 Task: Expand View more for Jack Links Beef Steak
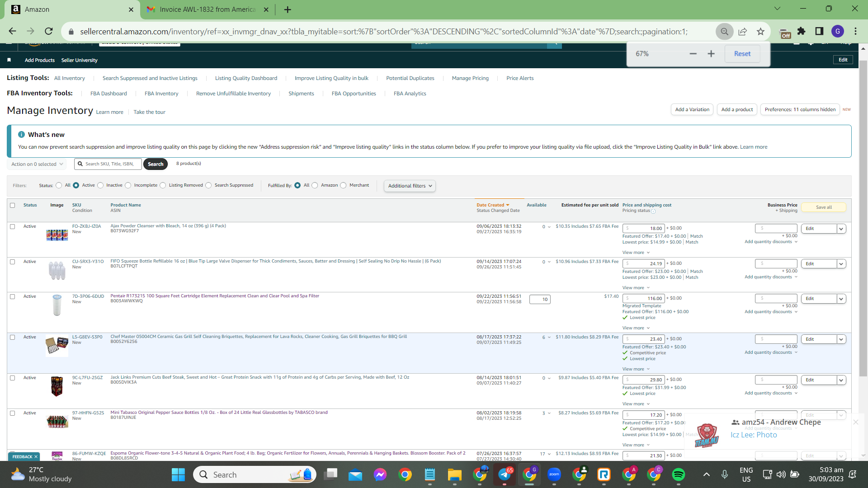click(636, 404)
